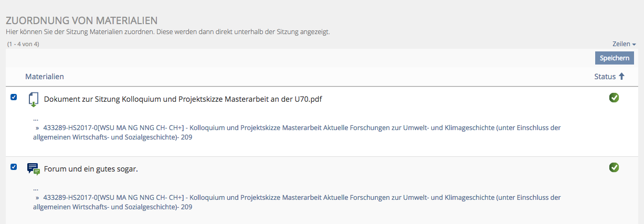Click the sort arrow beside Status
Viewport: 644px width, 224px height.
coord(622,77)
